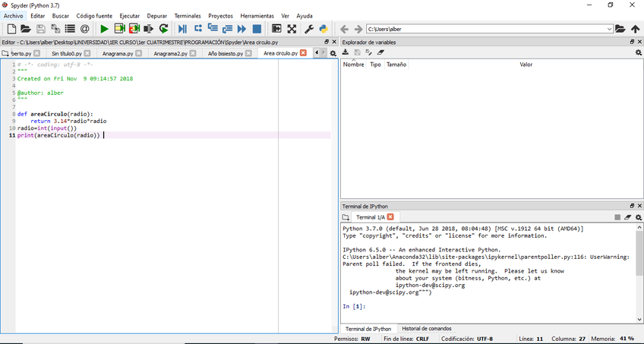This screenshot has height=344, width=644.
Task: Click the In [1] console prompt
Action: coord(355,307)
